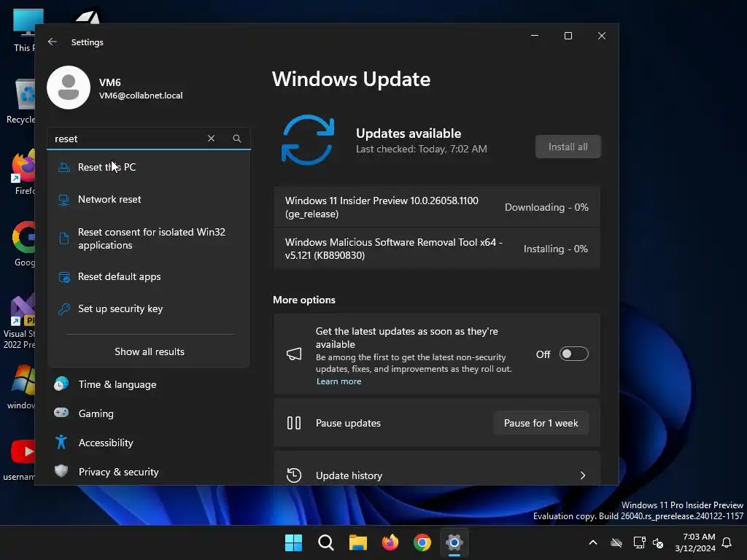Click the blue update sync icon

coord(308,139)
